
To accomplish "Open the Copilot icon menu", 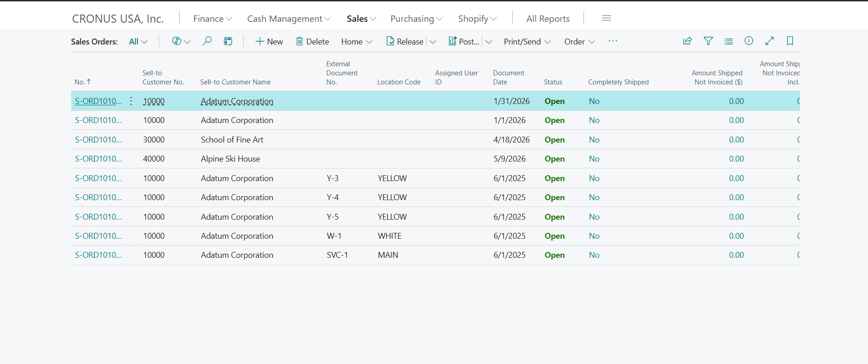I will (181, 41).
